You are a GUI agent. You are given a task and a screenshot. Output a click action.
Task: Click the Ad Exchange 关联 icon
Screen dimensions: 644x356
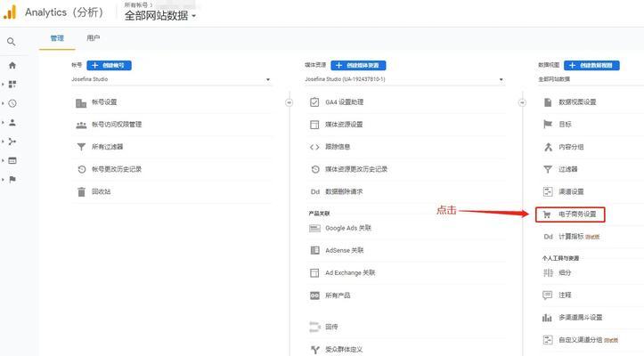tap(314, 273)
